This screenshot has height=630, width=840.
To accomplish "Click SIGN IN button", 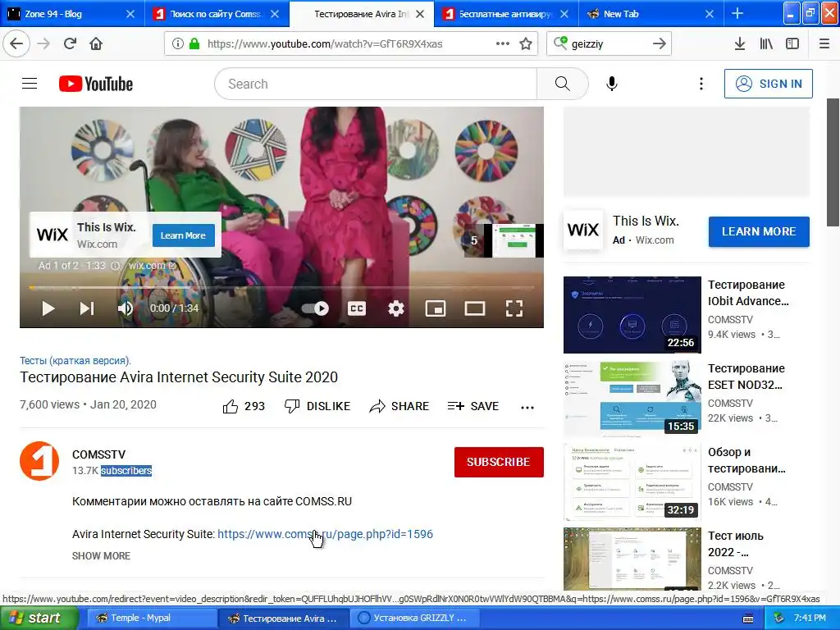I will 768,84.
